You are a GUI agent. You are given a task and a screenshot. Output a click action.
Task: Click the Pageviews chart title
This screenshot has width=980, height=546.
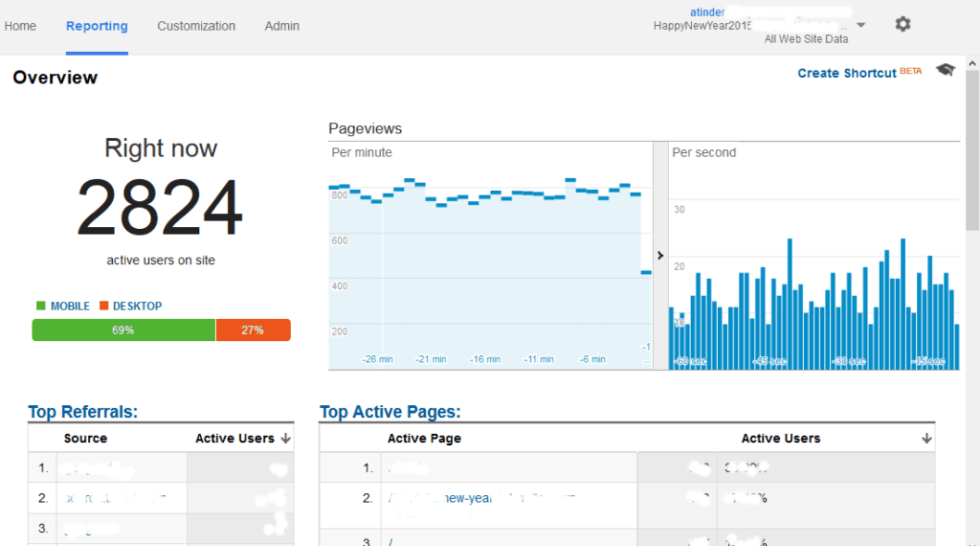365,128
